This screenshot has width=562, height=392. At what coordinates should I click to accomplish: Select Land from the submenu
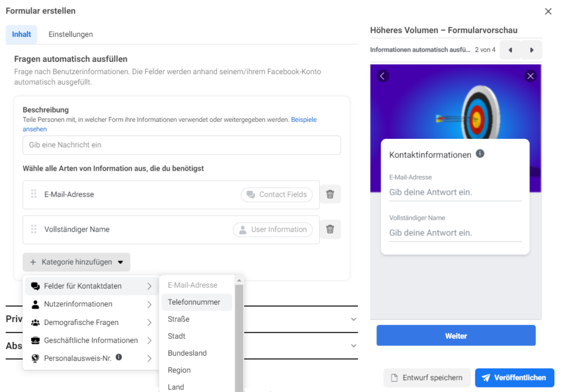pos(197,387)
